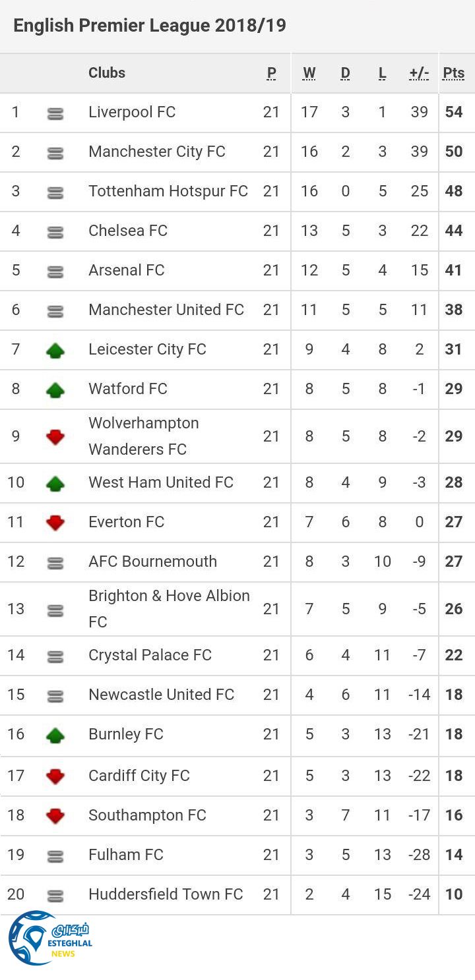This screenshot has height=980, width=475.
Task: Click Everton FC's red down-arrow icon
Action: click(55, 523)
